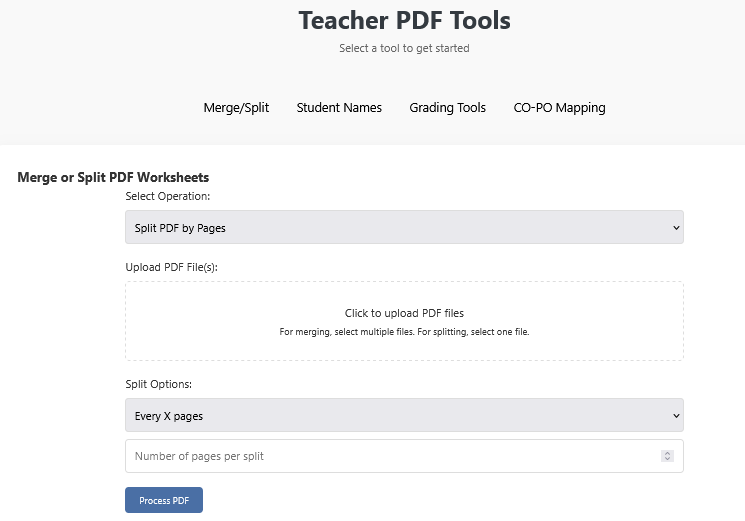Click the Select Operation label
745x521 pixels.
168,196
